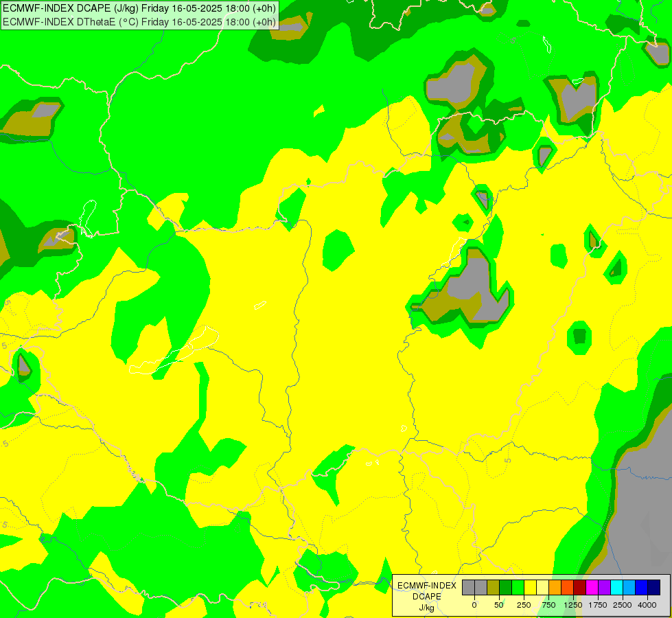Select the bright green legend swatch

point(518,588)
